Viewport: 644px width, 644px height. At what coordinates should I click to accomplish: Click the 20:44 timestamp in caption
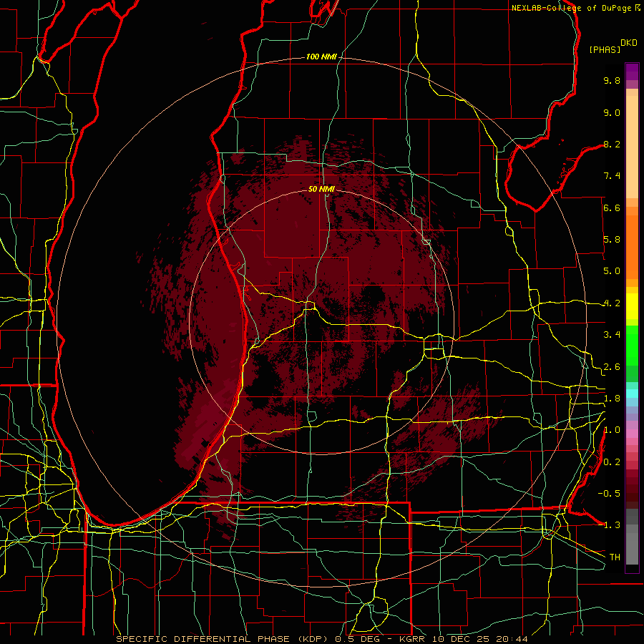coord(512,639)
